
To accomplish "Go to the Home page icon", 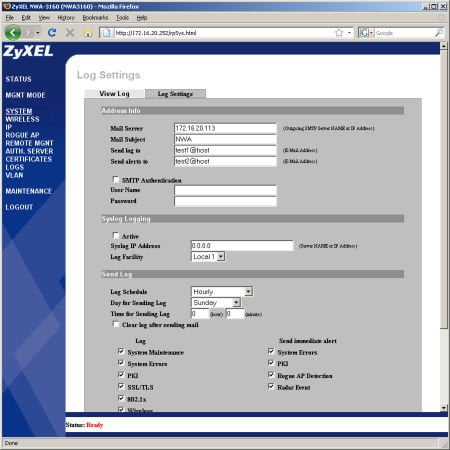I will pos(88,33).
